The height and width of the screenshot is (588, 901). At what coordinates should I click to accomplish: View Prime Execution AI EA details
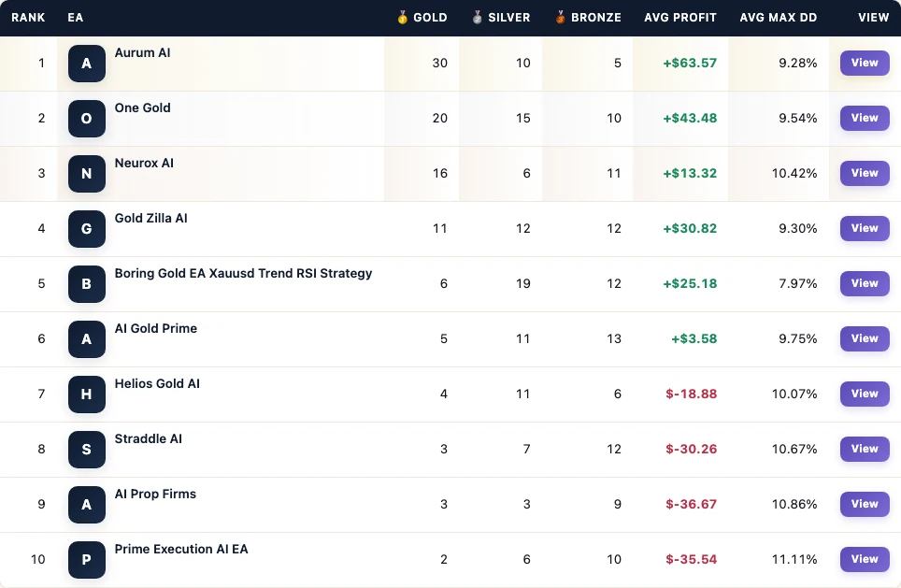(865, 559)
